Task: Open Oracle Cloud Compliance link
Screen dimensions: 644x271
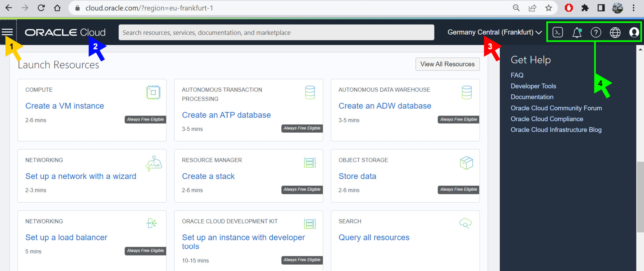Action: (x=547, y=119)
